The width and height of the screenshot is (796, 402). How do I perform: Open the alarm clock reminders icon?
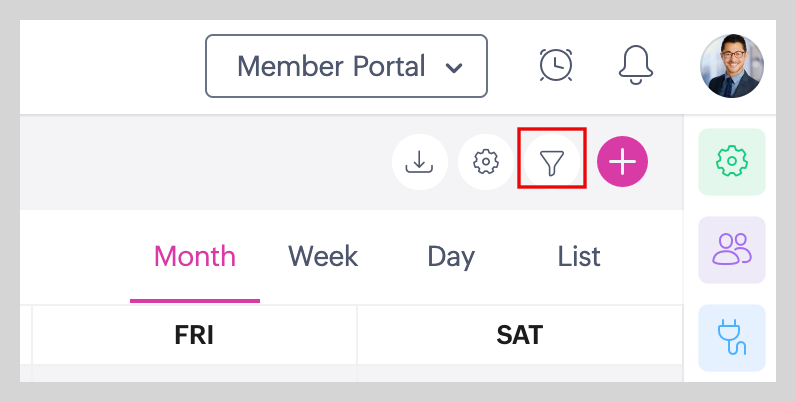click(x=556, y=65)
